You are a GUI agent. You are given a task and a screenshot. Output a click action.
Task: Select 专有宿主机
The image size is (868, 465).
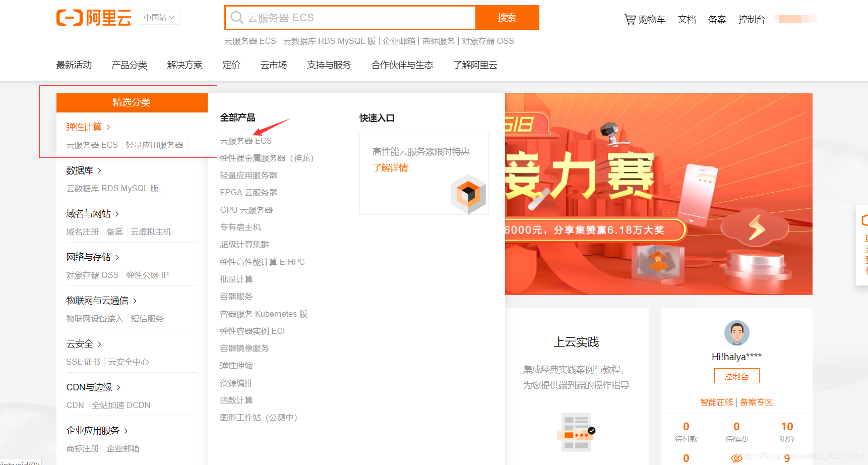[240, 227]
